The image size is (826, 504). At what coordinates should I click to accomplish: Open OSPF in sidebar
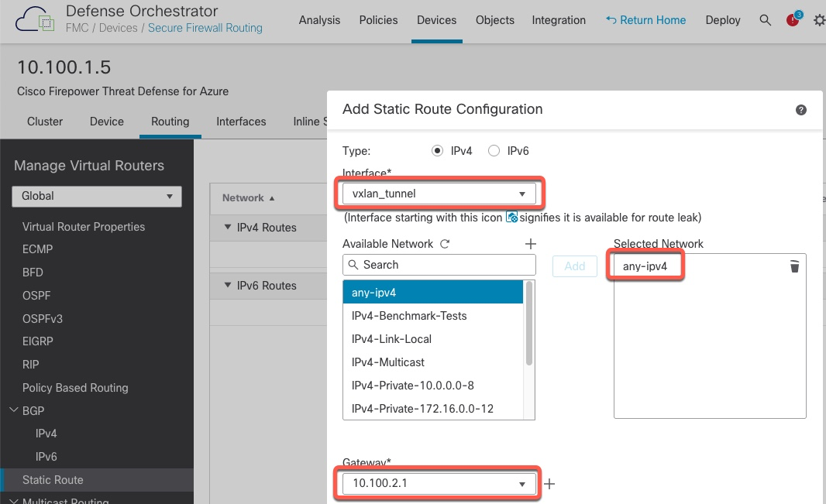(36, 296)
